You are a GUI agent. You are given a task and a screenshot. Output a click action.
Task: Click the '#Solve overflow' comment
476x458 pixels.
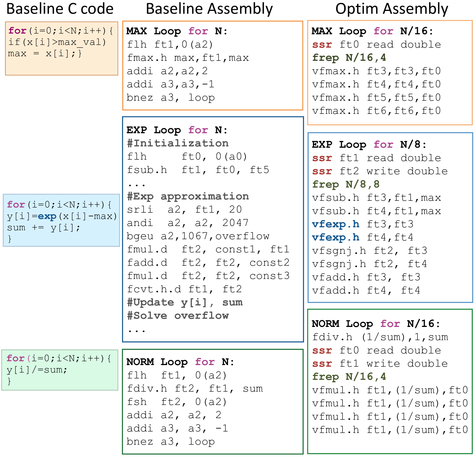178,316
